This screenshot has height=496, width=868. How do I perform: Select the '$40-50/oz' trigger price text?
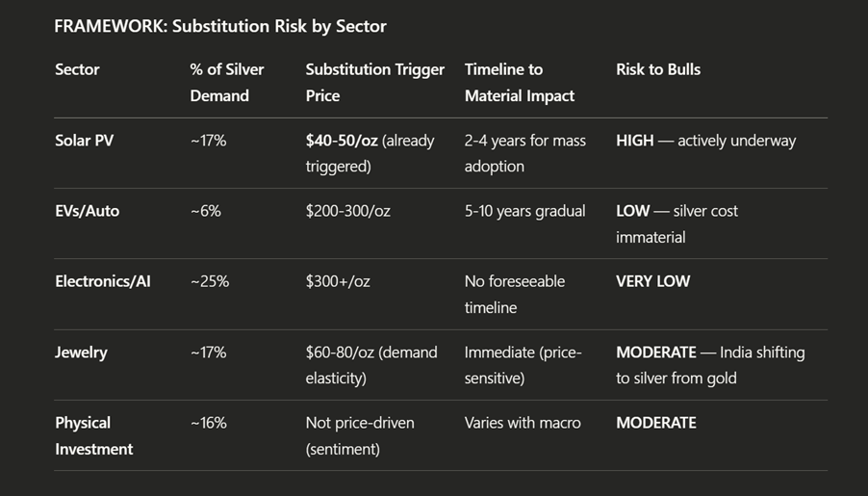tap(342, 141)
